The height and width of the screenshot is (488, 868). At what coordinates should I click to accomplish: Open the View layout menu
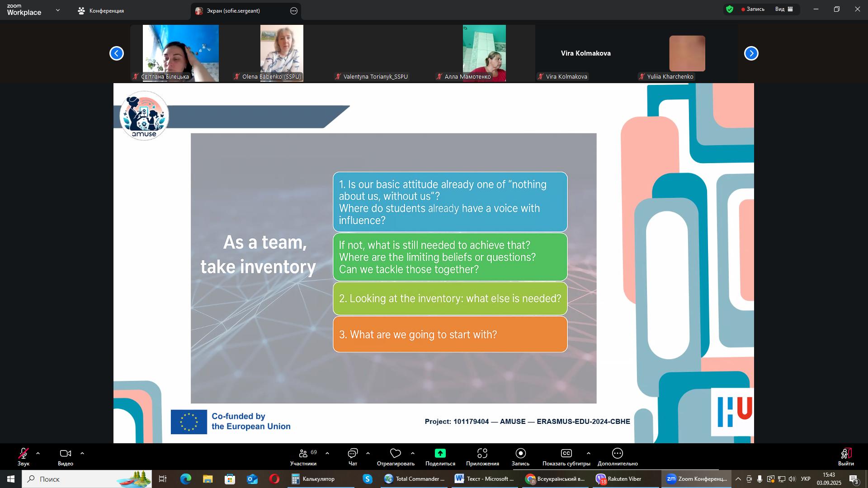click(x=784, y=9)
